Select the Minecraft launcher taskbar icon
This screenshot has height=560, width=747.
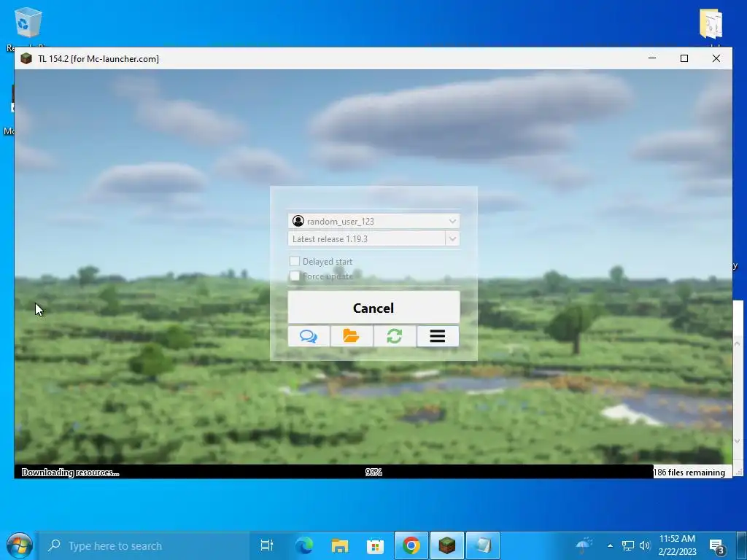447,545
